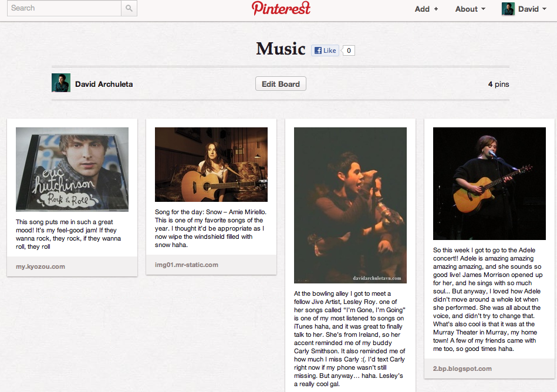Screen dimensions: 557x392
Task: Open the bowling alley singing pin image
Action: click(350, 205)
